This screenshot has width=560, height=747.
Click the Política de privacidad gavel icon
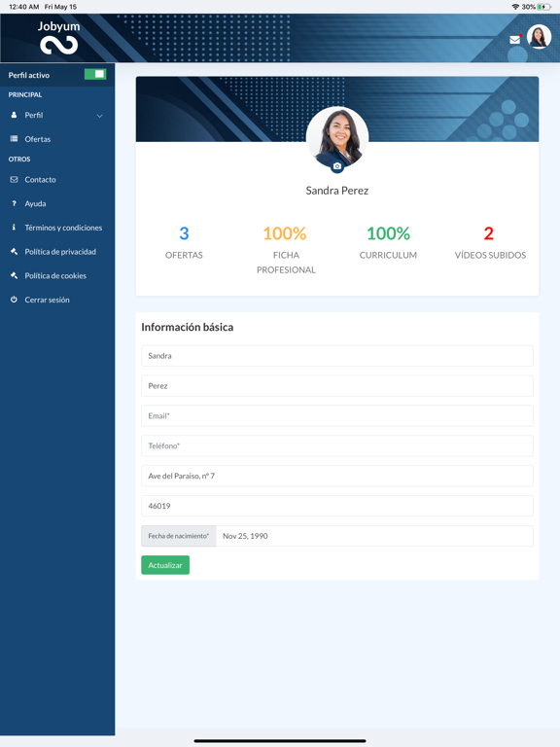[x=14, y=251]
